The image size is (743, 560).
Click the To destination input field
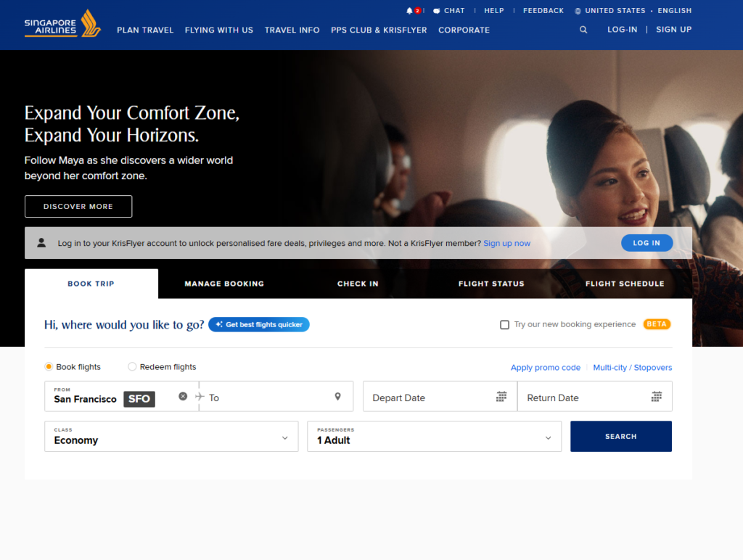pos(268,398)
